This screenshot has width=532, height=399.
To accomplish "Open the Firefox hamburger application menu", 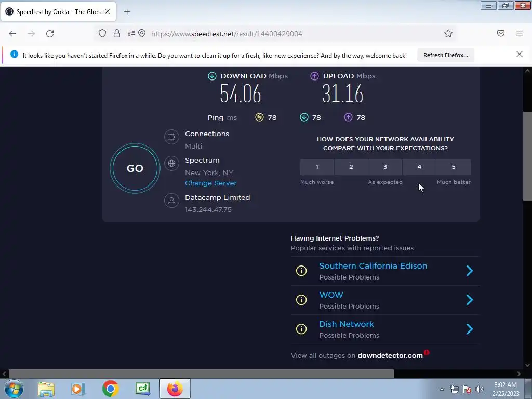I will click(520, 33).
